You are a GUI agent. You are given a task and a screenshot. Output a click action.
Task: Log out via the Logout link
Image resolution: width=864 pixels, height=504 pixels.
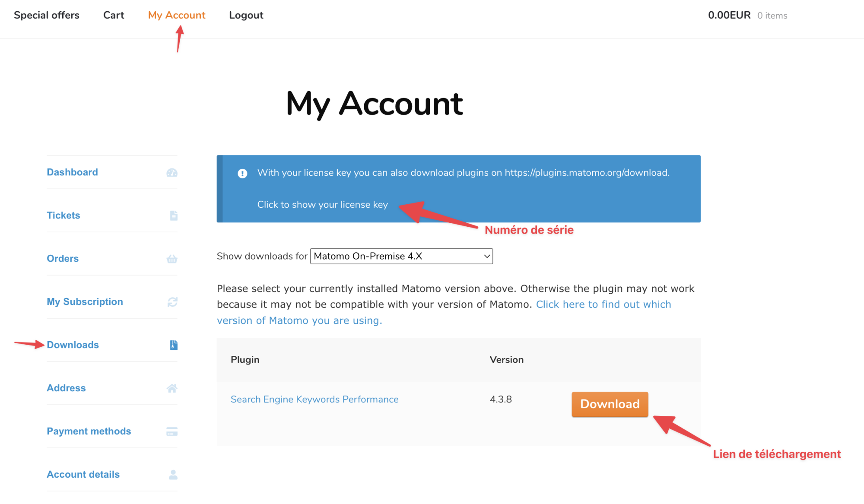pos(246,16)
